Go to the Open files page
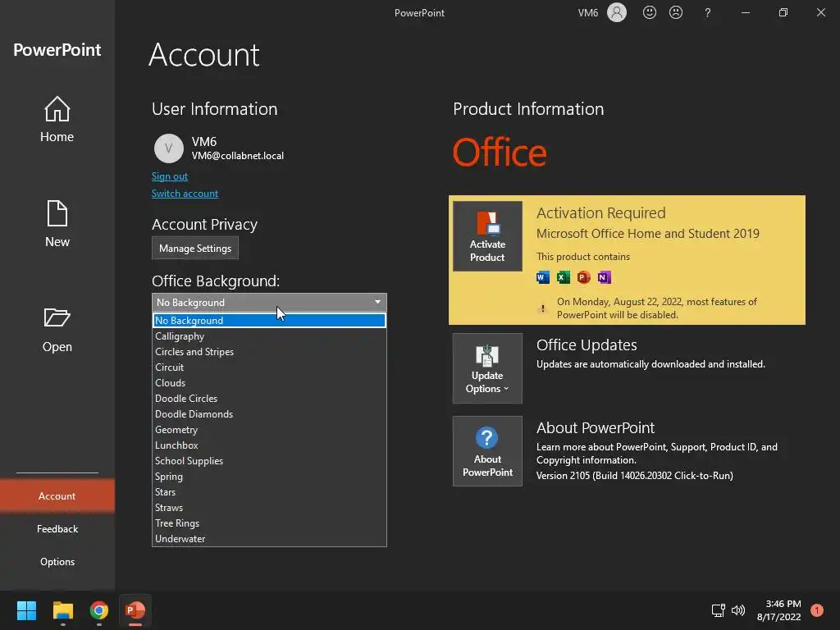 (57, 330)
